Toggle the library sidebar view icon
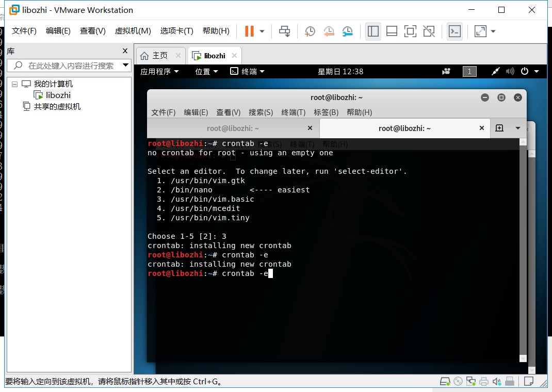This screenshot has height=392, width=552. tap(373, 31)
